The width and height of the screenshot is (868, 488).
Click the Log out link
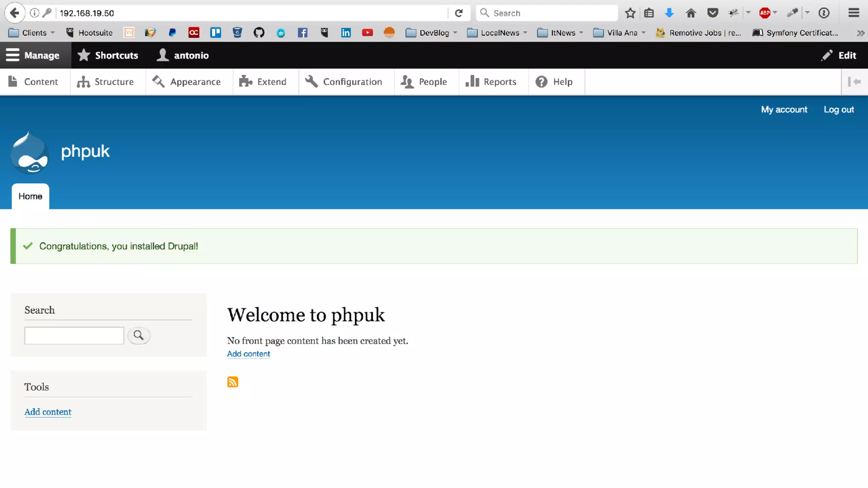838,109
